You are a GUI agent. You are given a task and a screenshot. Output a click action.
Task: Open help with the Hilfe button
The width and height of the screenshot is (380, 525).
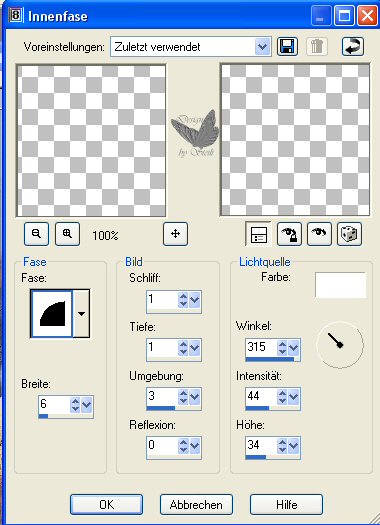287,505
